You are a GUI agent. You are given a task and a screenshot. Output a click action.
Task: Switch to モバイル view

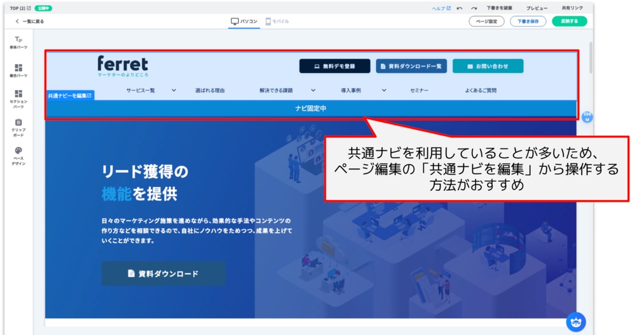277,21
